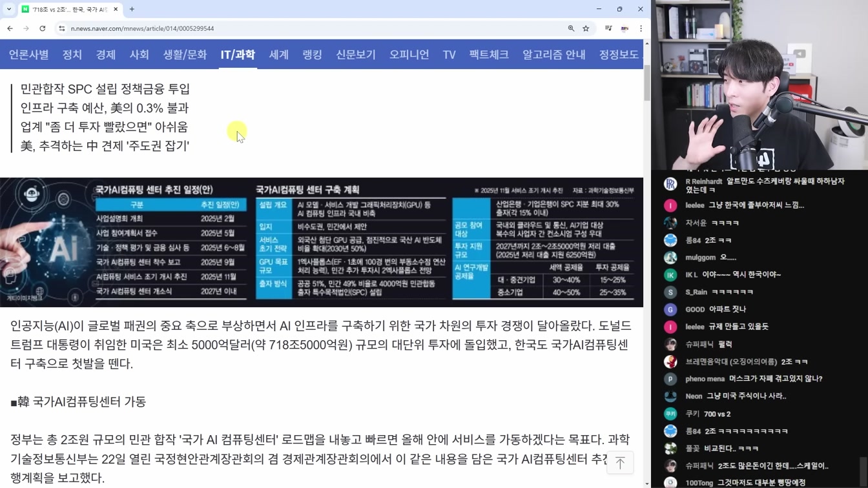Open a new browser tab
The width and height of the screenshot is (868, 488).
pos(132,9)
